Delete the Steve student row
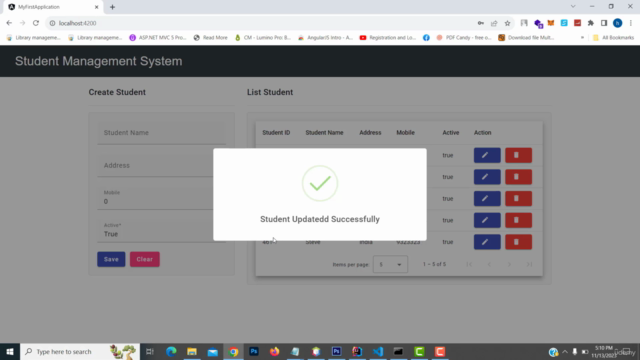This screenshot has height=360, width=640. coord(518,242)
